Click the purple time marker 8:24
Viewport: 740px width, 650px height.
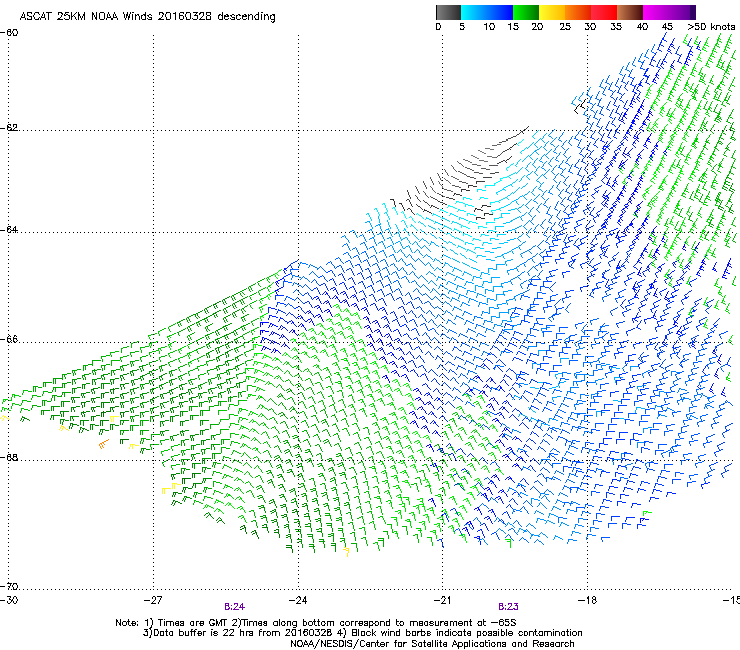coord(235,607)
